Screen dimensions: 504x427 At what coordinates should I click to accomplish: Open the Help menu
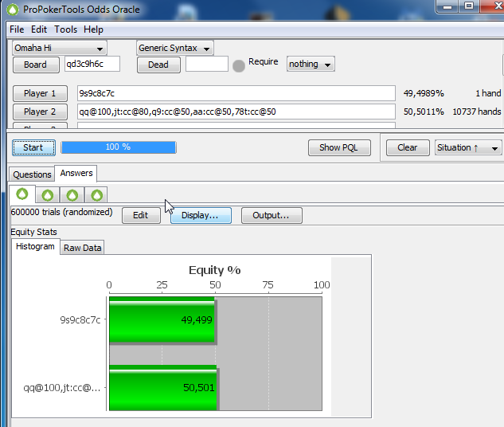pos(93,29)
